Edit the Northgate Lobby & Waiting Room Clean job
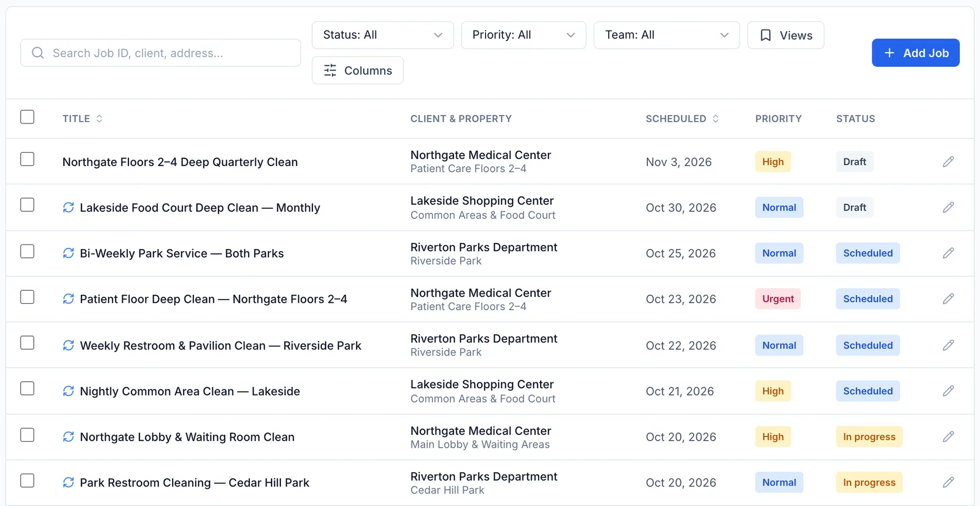 [948, 437]
